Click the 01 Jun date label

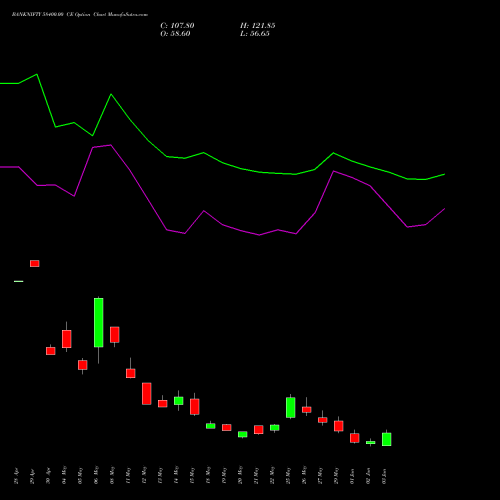point(352,476)
